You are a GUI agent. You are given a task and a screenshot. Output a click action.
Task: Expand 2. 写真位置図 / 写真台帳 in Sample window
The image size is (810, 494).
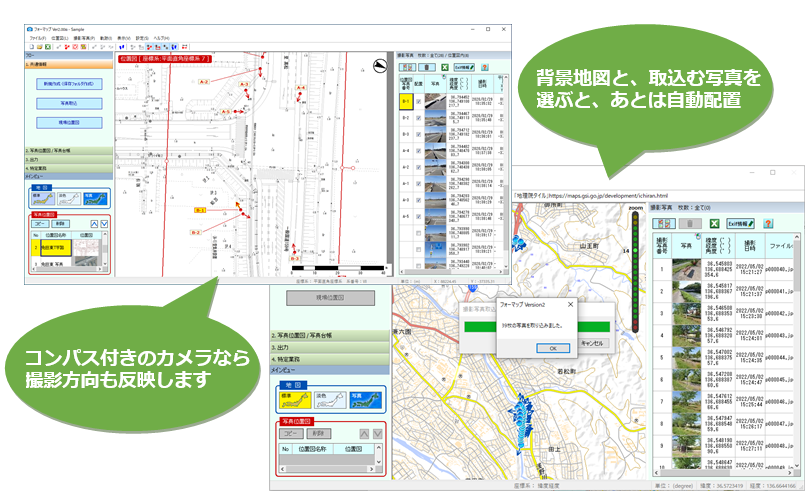coord(69,150)
